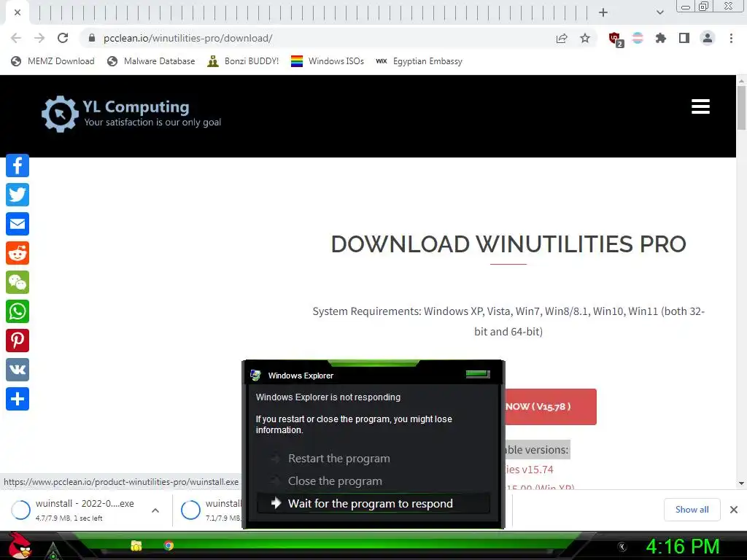Open Egyptian Embassy bookmark

click(x=419, y=61)
